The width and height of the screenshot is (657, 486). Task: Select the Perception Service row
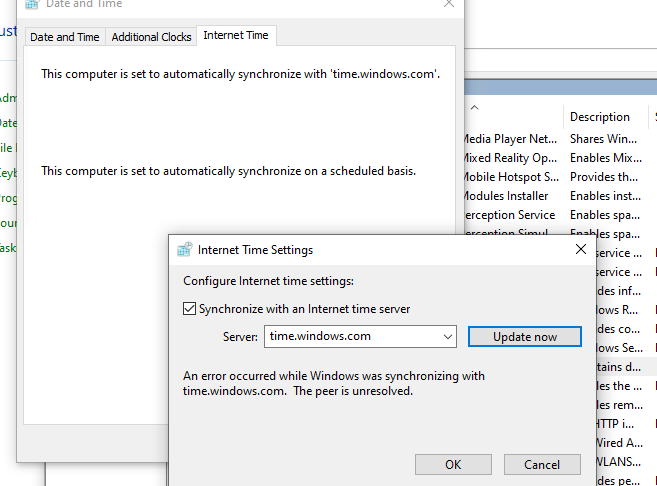pos(508,215)
